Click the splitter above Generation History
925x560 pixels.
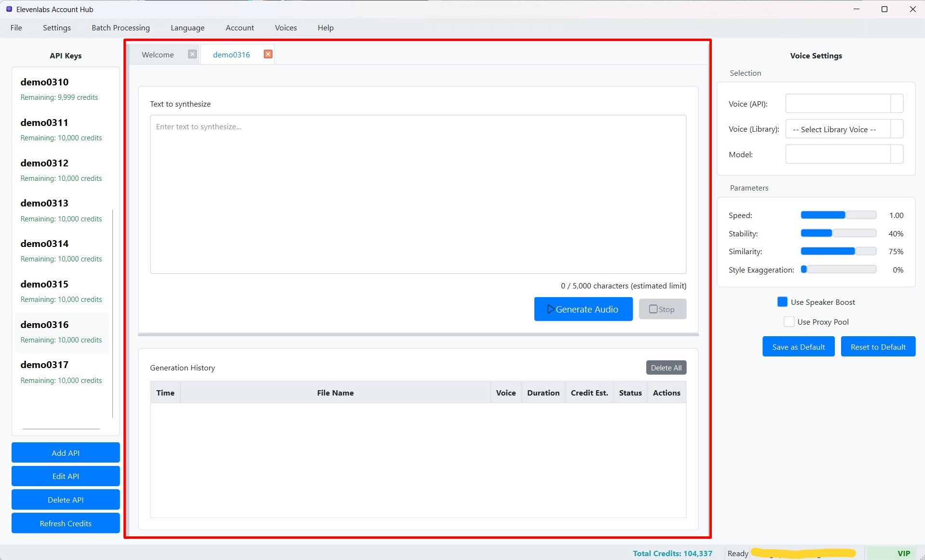coord(418,334)
